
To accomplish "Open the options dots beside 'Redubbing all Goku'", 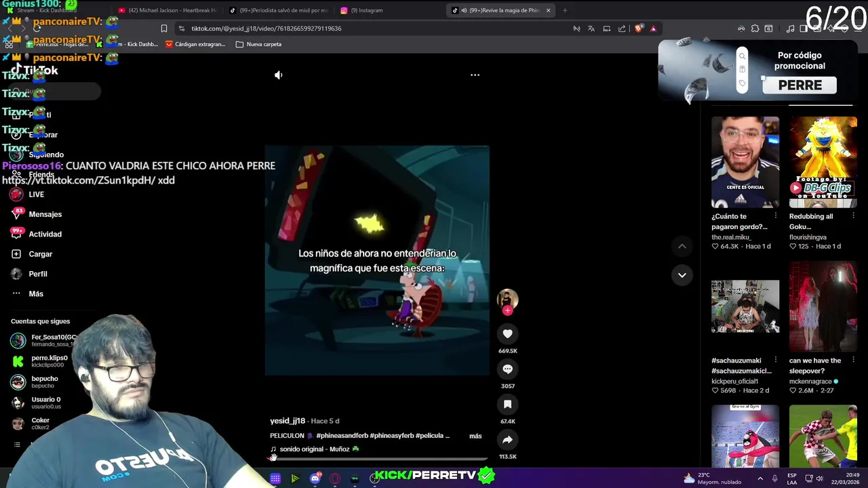I will click(853, 216).
